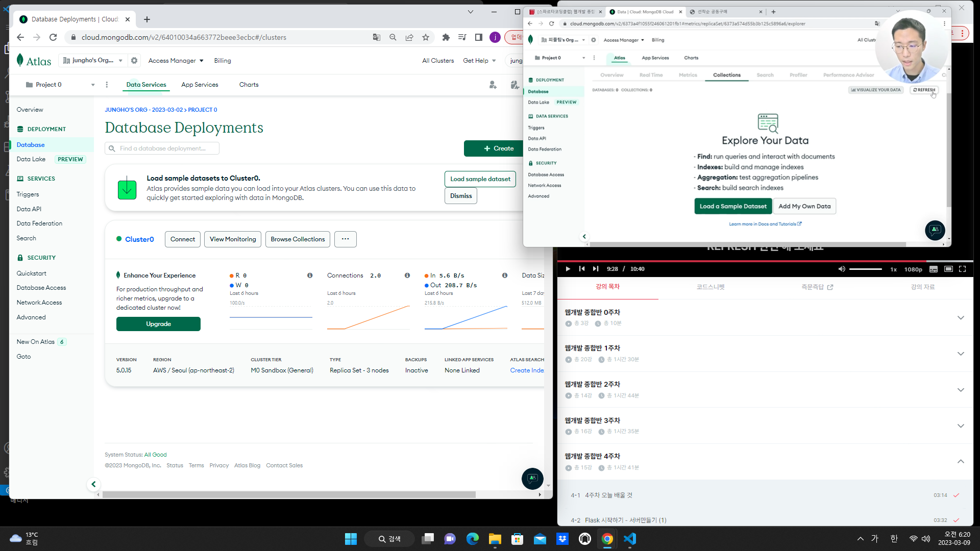Open the Project 0 selector dropdown

(60, 85)
